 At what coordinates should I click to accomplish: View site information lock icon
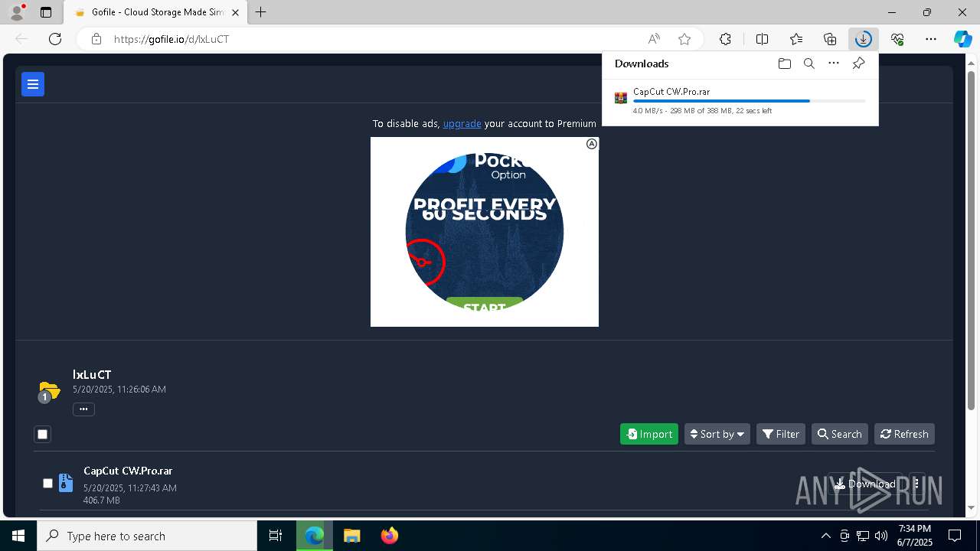click(96, 39)
